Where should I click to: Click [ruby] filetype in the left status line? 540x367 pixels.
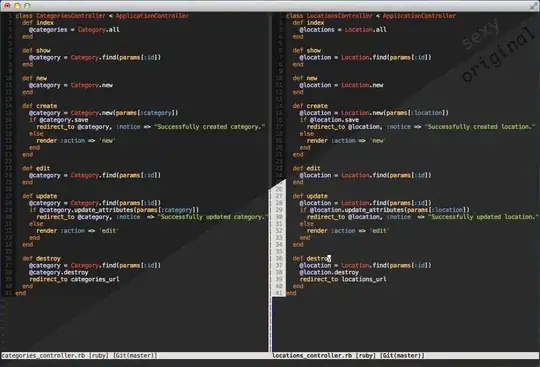pyautogui.click(x=99, y=355)
